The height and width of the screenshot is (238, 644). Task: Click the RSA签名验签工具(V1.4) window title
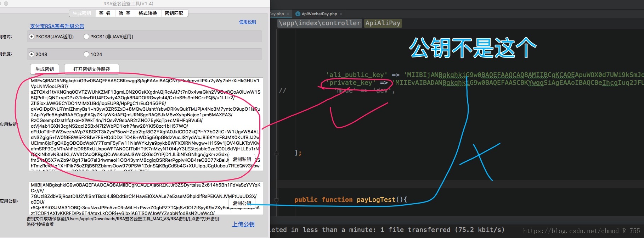(x=128, y=4)
